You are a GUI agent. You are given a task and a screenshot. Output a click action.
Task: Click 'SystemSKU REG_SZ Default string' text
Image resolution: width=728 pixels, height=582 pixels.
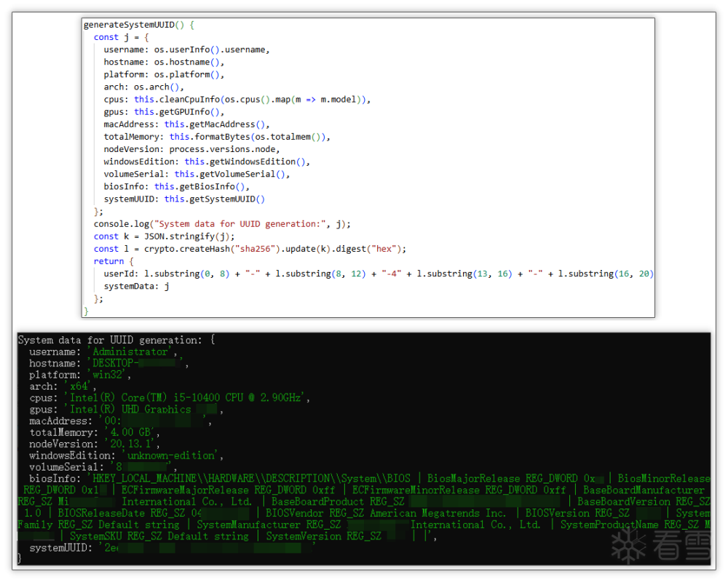tap(159, 536)
